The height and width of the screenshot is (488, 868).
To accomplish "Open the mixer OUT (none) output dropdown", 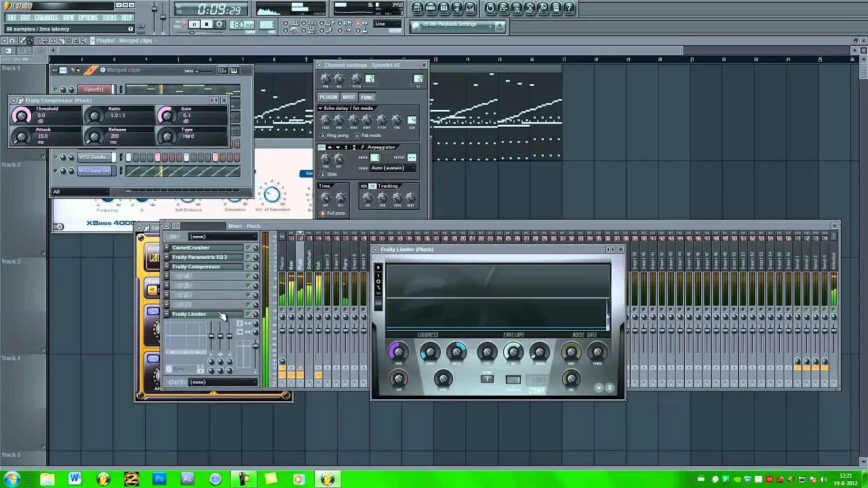I will coord(222,382).
